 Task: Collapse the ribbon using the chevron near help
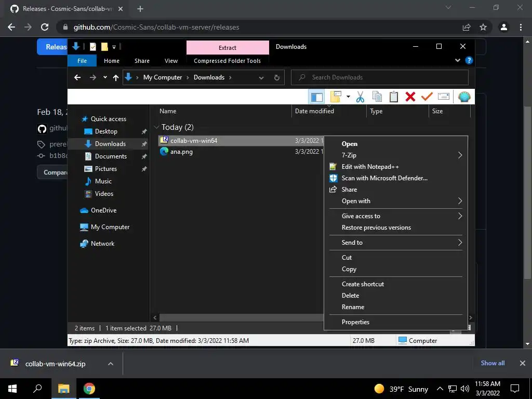[x=457, y=60]
